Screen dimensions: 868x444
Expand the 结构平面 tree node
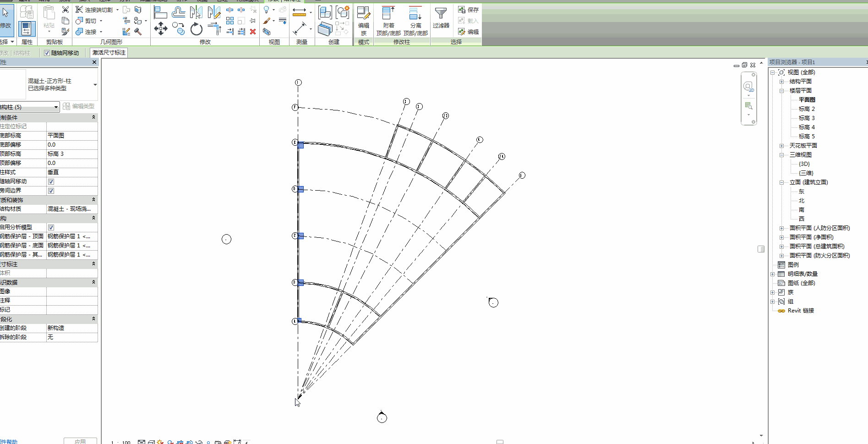click(x=781, y=82)
